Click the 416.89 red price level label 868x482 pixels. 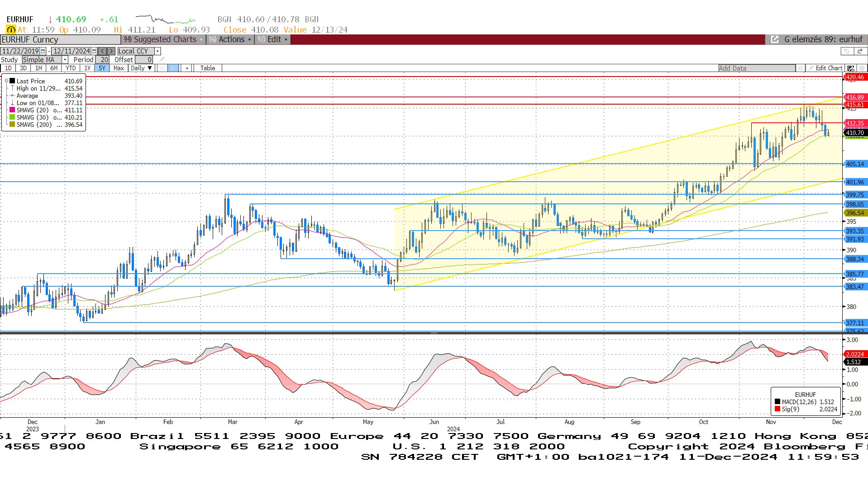855,97
